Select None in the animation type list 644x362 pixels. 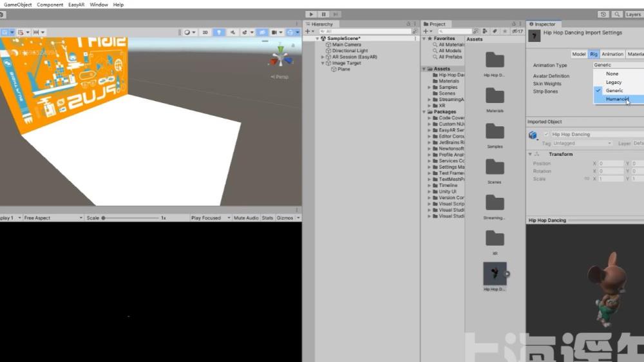coord(618,74)
